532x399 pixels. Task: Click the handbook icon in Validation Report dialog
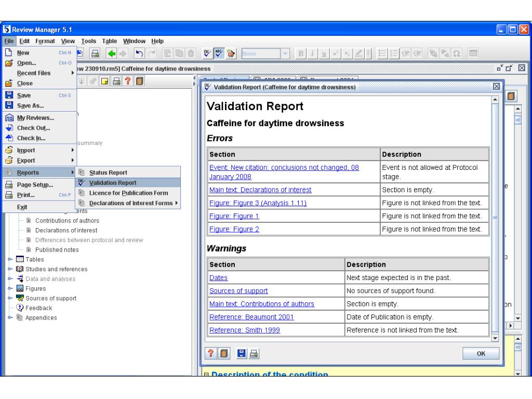[x=224, y=353]
